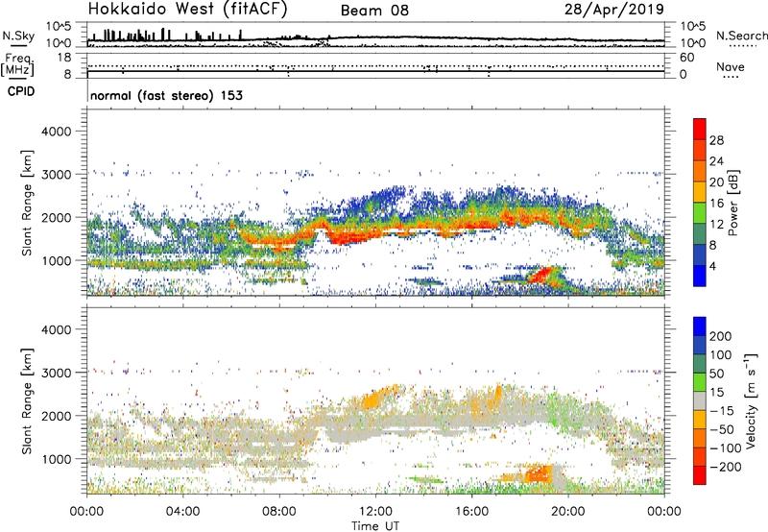Click the "4" label on power colorbar

coord(713,266)
